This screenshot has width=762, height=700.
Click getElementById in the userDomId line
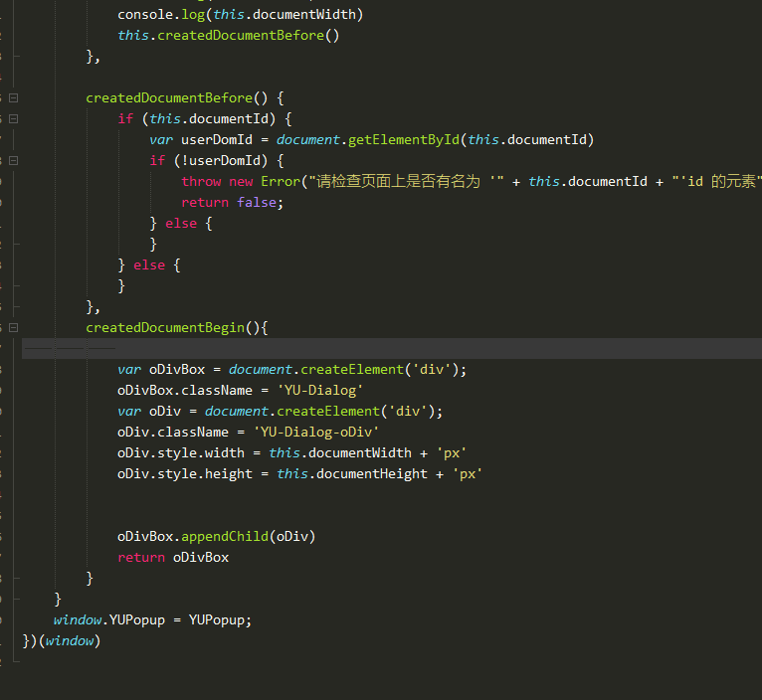[403, 140]
